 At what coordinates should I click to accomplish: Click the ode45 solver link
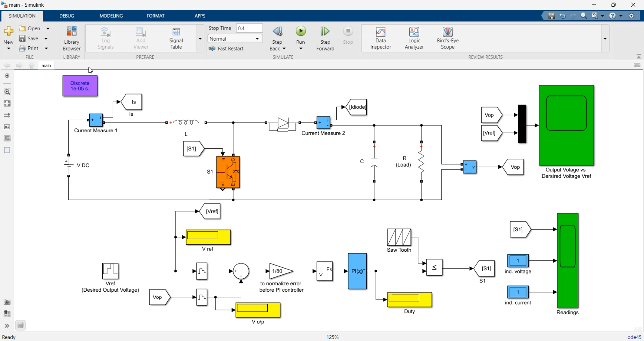pyautogui.click(x=634, y=337)
